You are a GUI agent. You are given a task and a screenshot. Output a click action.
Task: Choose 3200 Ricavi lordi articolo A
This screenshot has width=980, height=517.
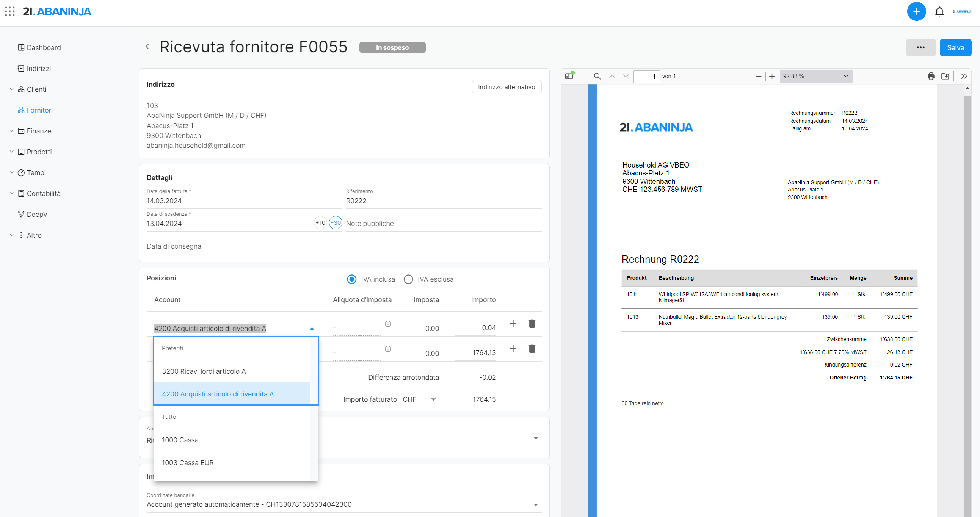[204, 371]
